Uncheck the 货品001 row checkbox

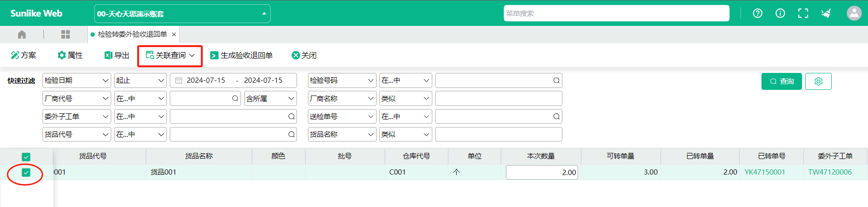pyautogui.click(x=26, y=173)
